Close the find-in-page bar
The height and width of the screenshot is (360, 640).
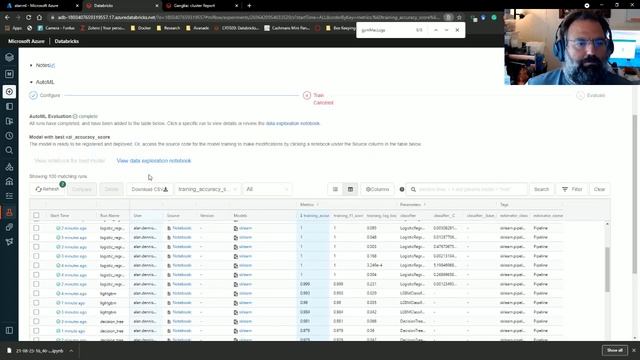[x=457, y=30]
